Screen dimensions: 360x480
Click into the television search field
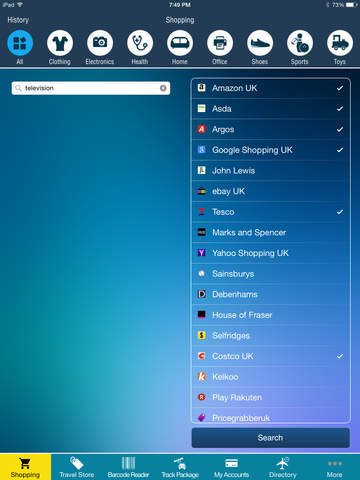point(91,88)
